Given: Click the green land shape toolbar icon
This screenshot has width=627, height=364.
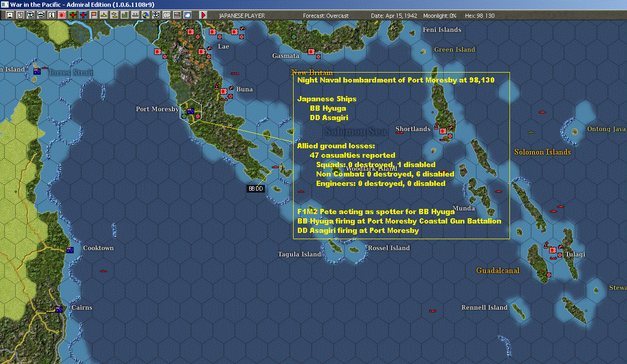Looking at the screenshot, I should click(125, 15).
